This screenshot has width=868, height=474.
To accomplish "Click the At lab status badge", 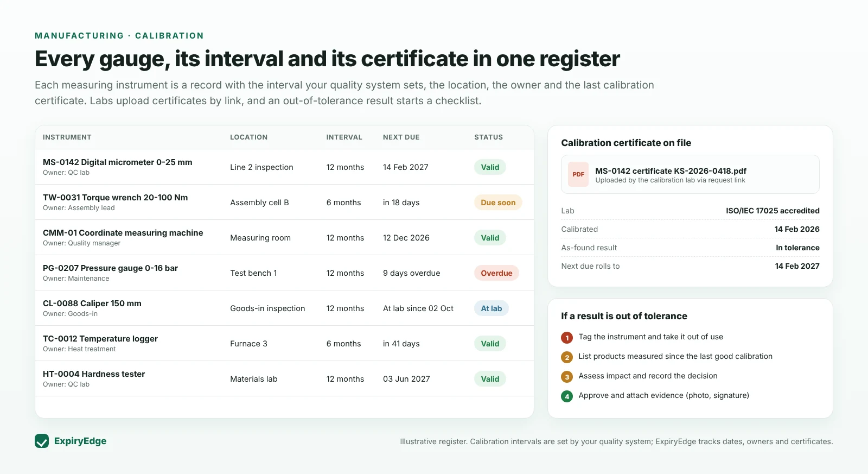I will [492, 308].
